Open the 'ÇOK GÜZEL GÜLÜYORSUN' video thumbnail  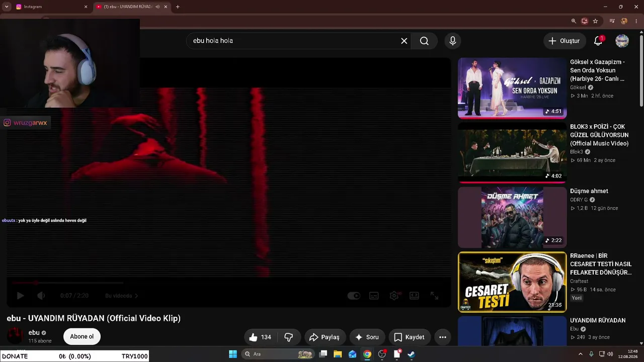pyautogui.click(x=512, y=153)
